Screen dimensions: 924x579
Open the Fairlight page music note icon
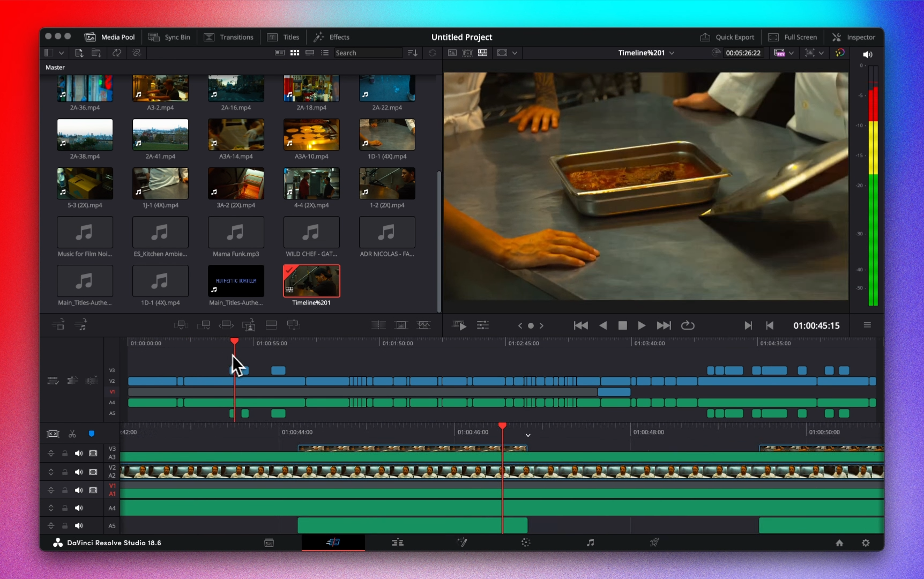pos(590,543)
